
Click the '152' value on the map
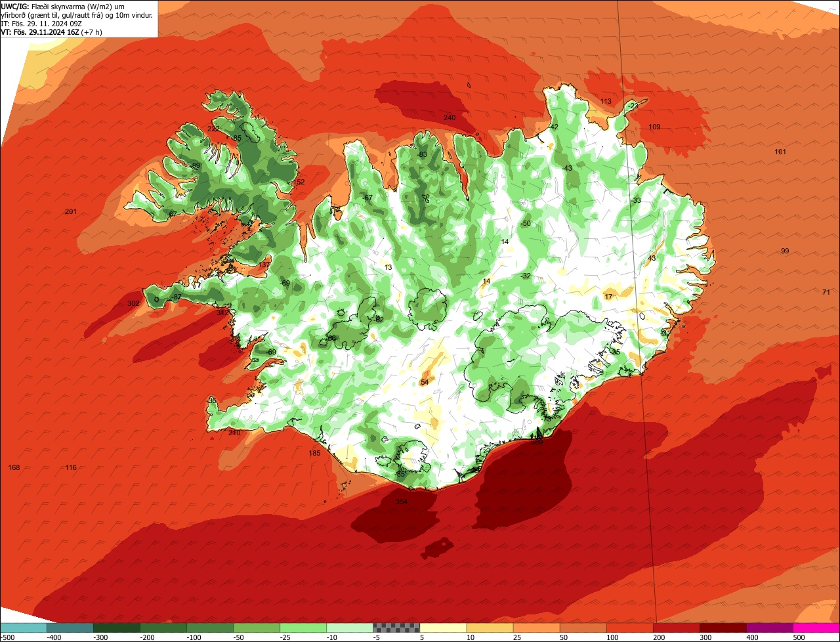tap(299, 182)
